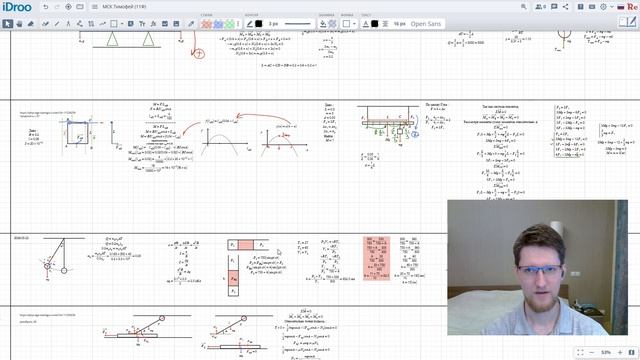Redo the last undone action
The image size is (640, 360).
click(x=57, y=7)
